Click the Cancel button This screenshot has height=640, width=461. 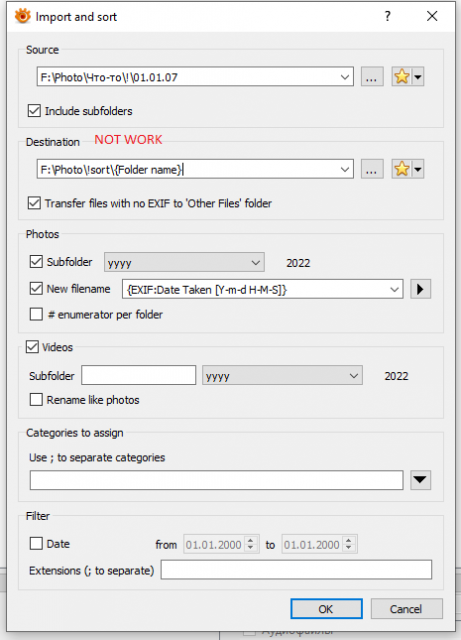406,609
